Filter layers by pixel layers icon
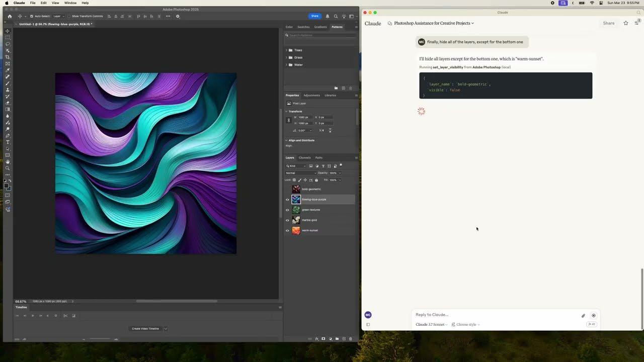 coord(311,166)
